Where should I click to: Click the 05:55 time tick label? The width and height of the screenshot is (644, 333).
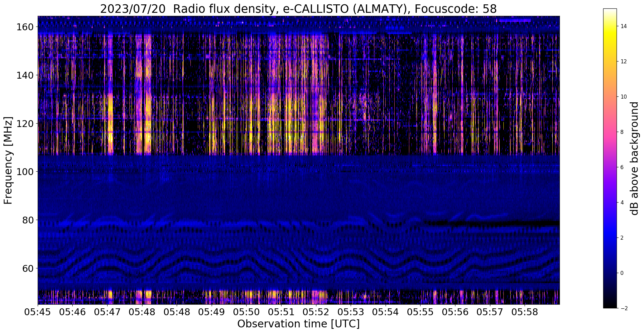tap(421, 312)
